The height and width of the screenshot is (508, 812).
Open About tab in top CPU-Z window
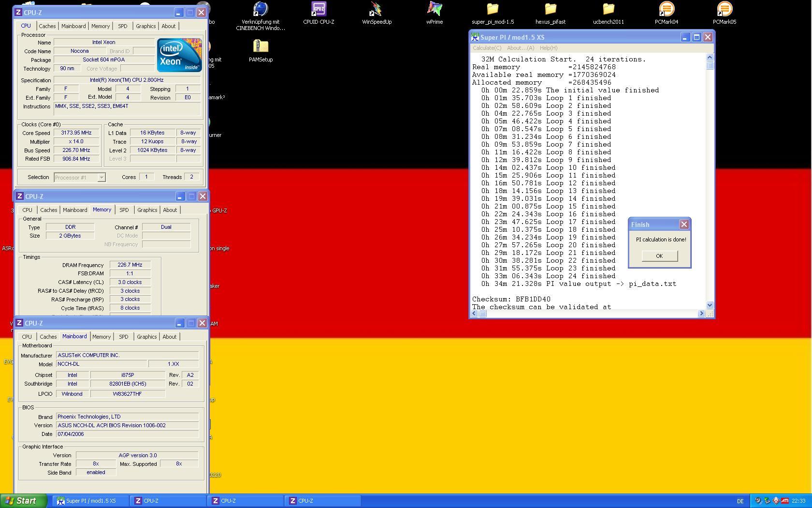point(169,26)
